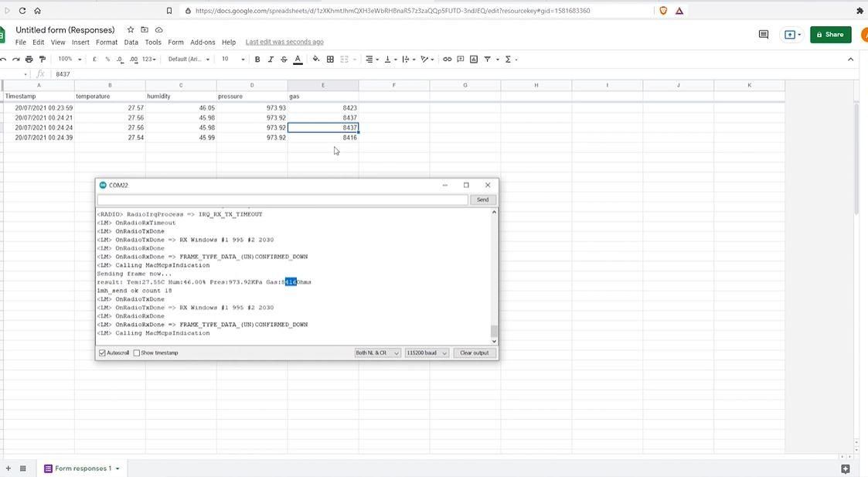Star the Untitled form (Responses) document
Screen dimensions: 868x477
point(130,30)
